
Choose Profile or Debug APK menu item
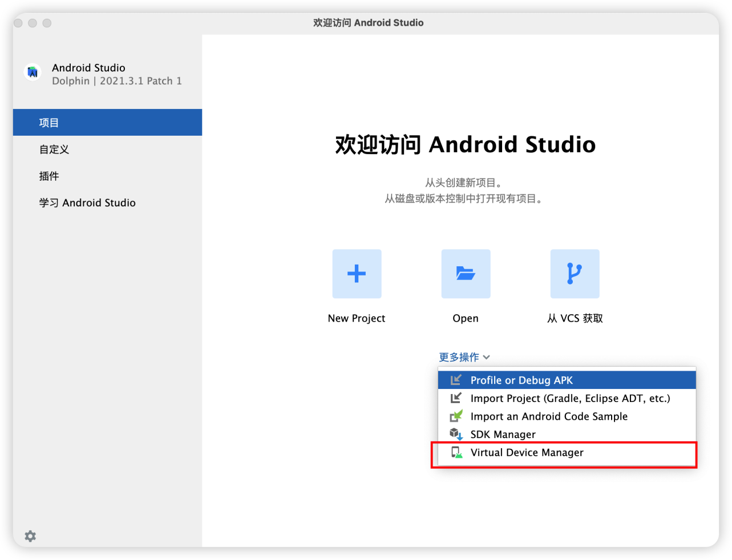[567, 380]
